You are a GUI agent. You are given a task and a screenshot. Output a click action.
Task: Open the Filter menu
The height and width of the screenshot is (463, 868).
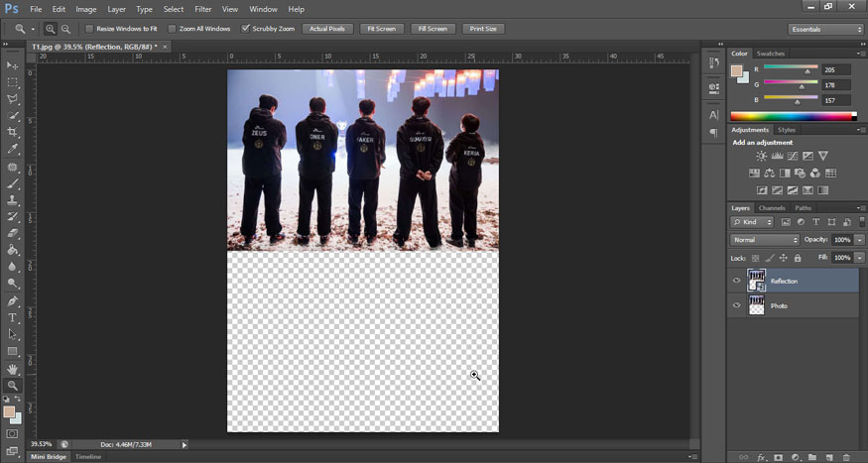point(203,9)
